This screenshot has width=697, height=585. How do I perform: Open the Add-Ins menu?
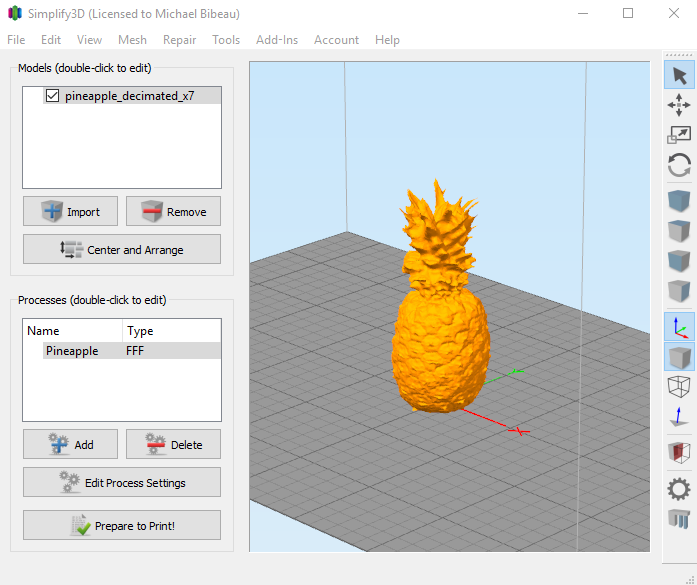277,40
